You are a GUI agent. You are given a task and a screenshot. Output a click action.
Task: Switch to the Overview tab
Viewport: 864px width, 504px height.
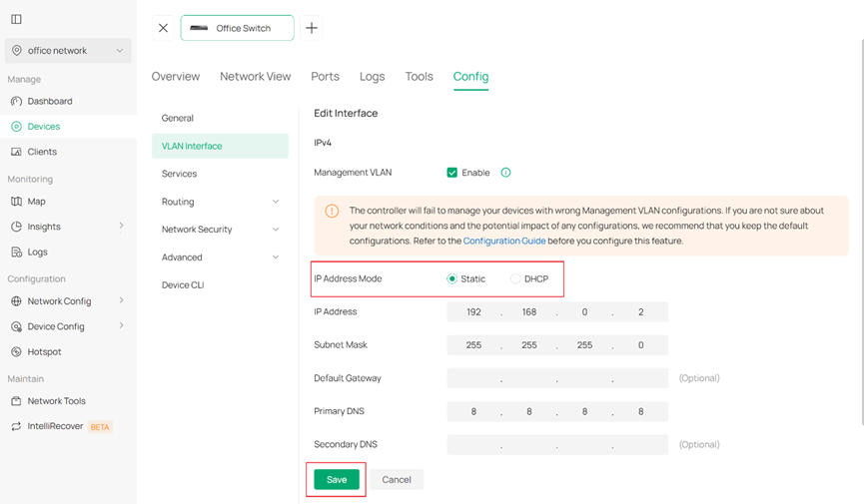176,77
